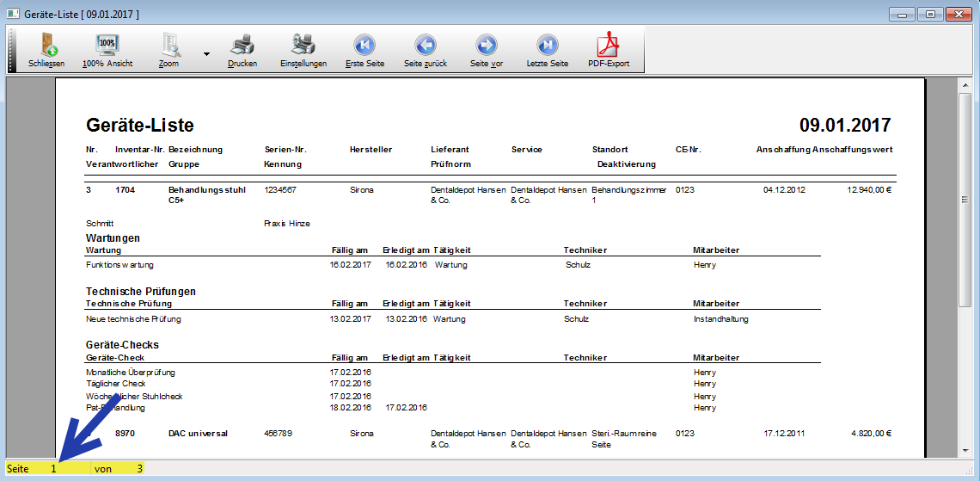980x481 pixels.
Task: Click the von 3 status bar field
Action: click(x=118, y=468)
